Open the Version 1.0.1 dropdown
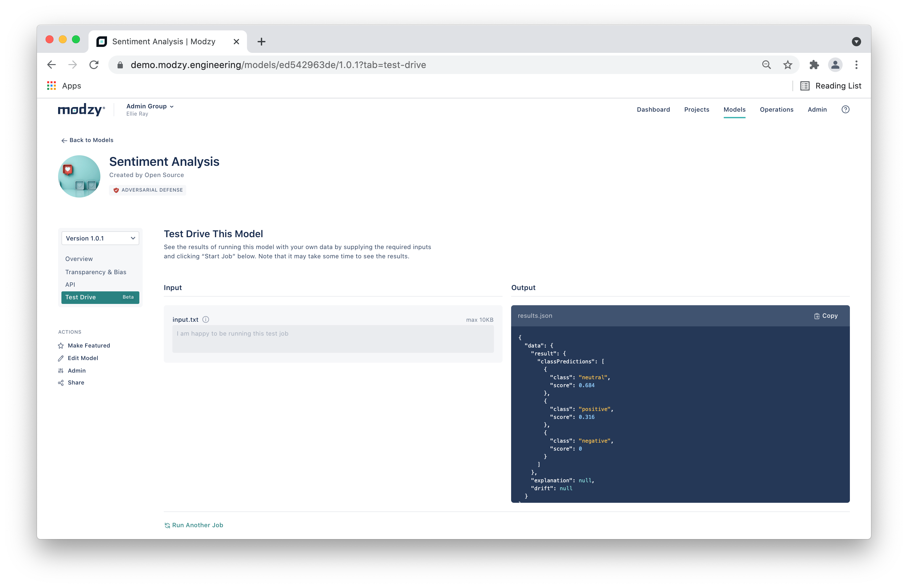 [x=100, y=238]
